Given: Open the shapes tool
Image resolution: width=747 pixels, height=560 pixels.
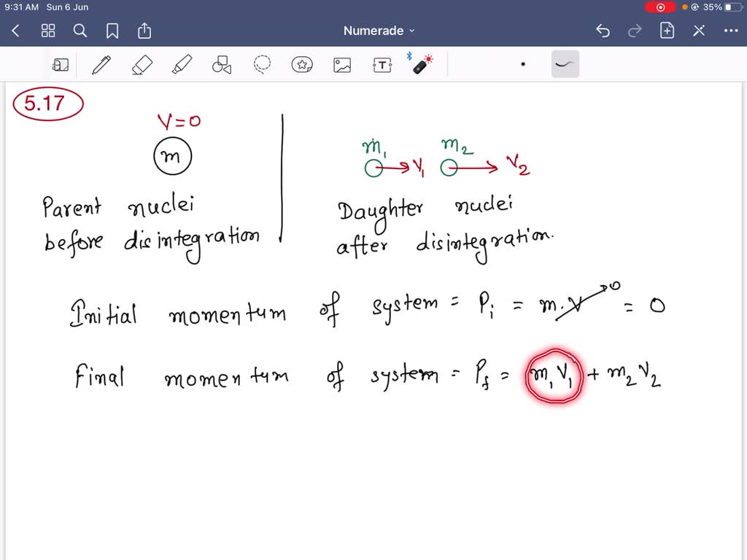Looking at the screenshot, I should (x=222, y=64).
